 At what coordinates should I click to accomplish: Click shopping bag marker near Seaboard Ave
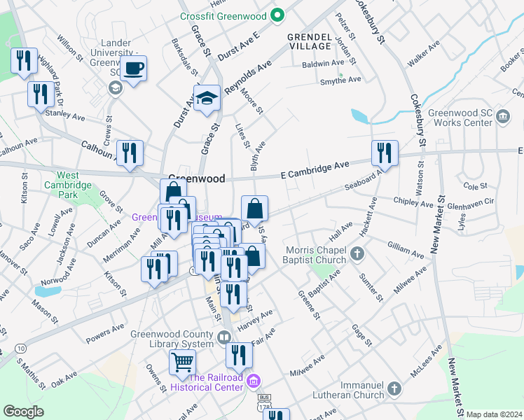pos(255,209)
